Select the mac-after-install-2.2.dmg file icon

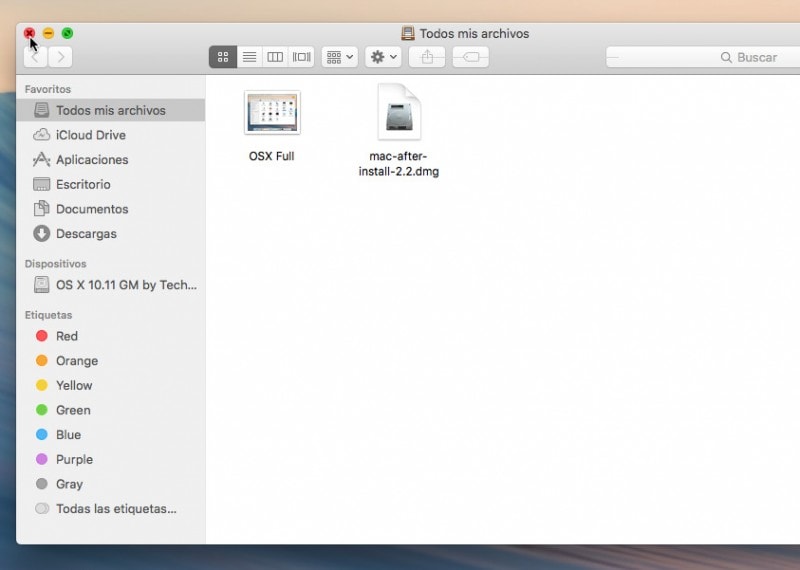(x=399, y=112)
